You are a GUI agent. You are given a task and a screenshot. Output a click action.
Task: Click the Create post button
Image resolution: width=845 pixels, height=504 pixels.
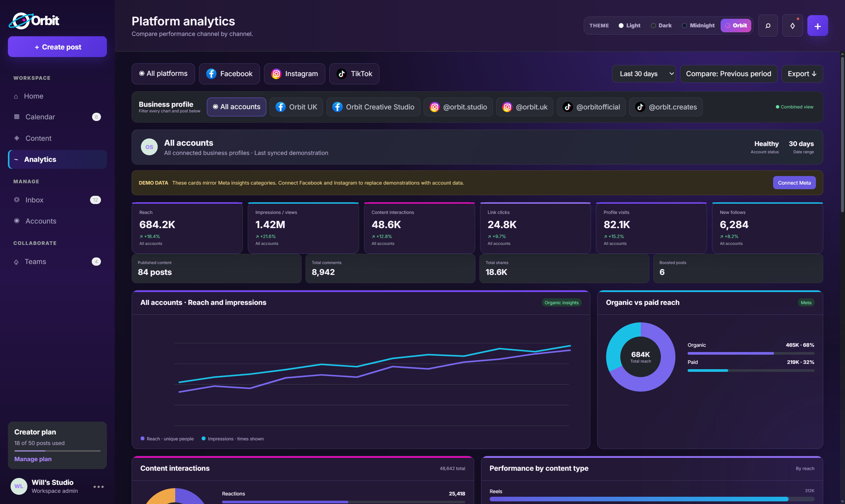[x=57, y=47]
